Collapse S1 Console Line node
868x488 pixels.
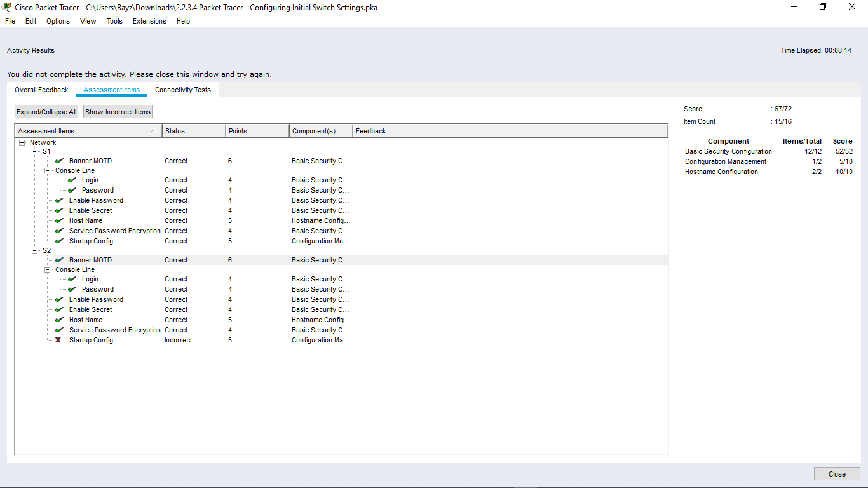48,170
